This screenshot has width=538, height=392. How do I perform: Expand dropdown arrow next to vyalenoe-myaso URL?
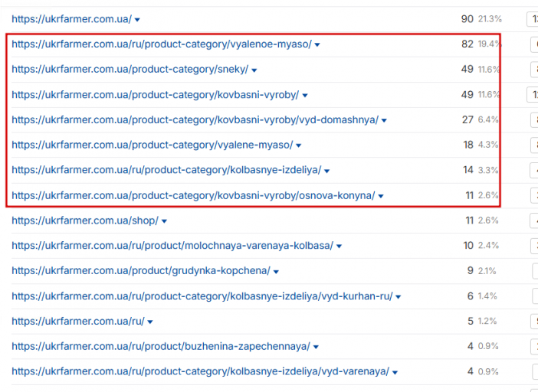pos(317,45)
